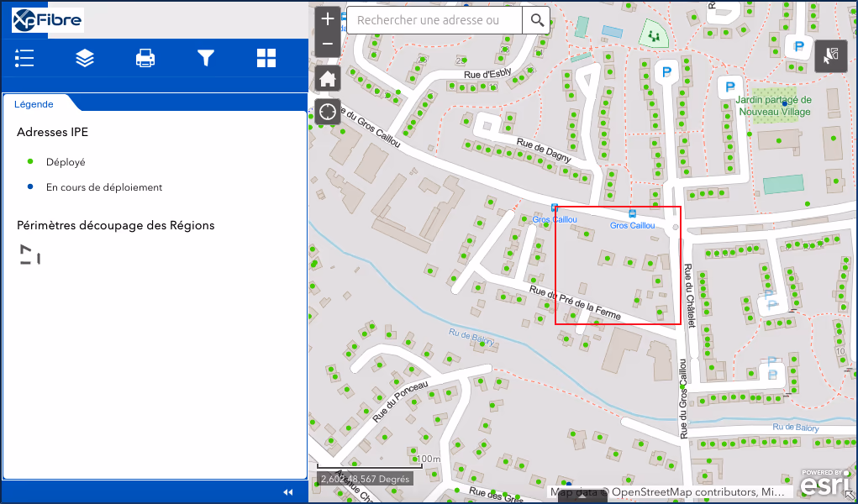This screenshot has width=858, height=504.
Task: Open the basemap gallery grid icon
Action: point(266,58)
